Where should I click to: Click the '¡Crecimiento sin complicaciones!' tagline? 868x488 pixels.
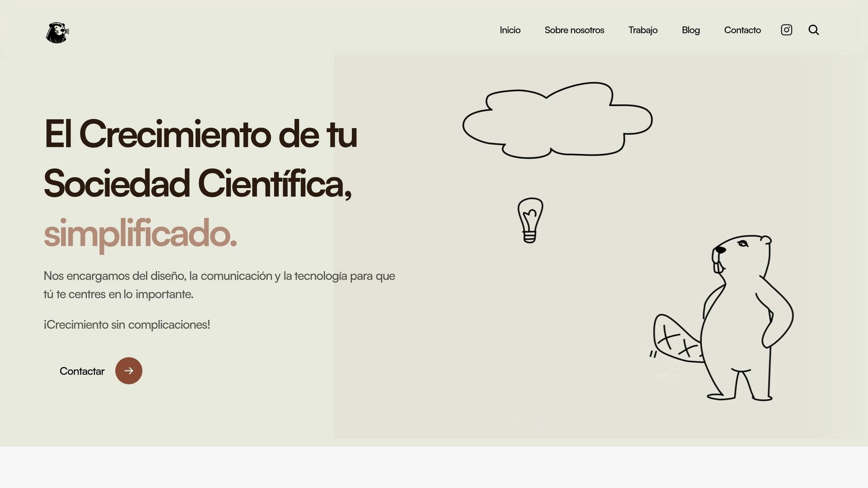127,325
